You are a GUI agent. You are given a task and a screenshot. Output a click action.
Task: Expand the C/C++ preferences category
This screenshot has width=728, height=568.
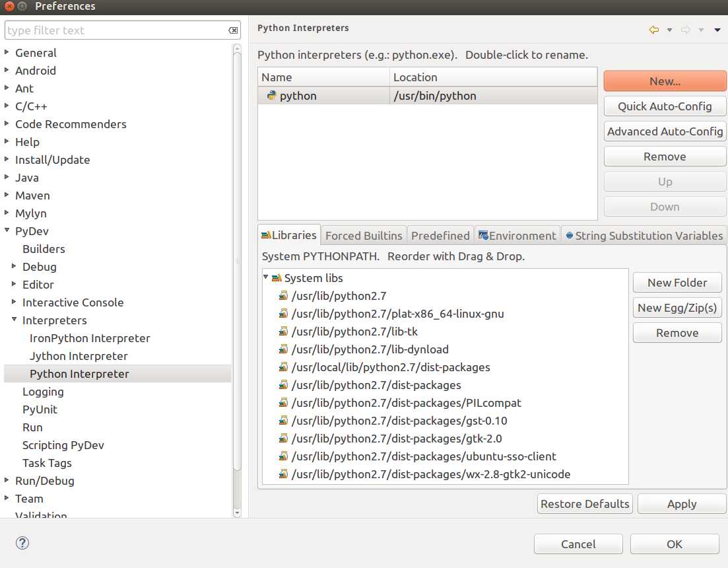(x=7, y=106)
